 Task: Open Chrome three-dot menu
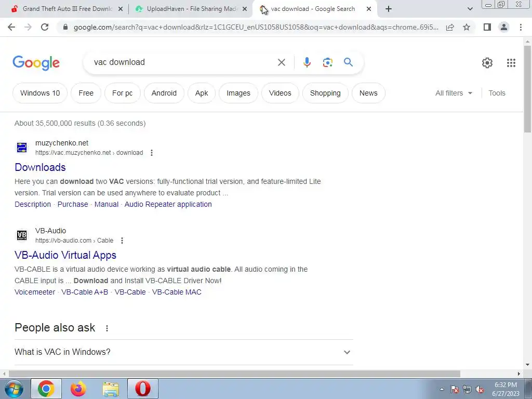[x=521, y=27]
